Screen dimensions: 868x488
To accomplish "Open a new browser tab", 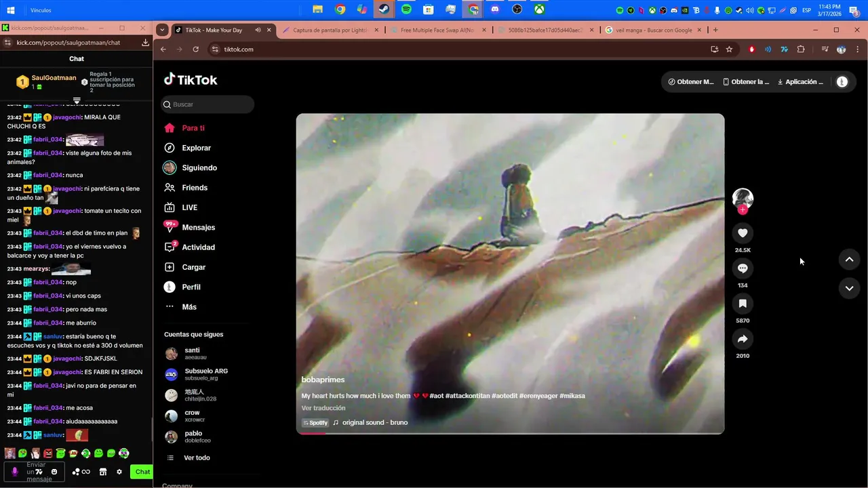I will 715,30.
